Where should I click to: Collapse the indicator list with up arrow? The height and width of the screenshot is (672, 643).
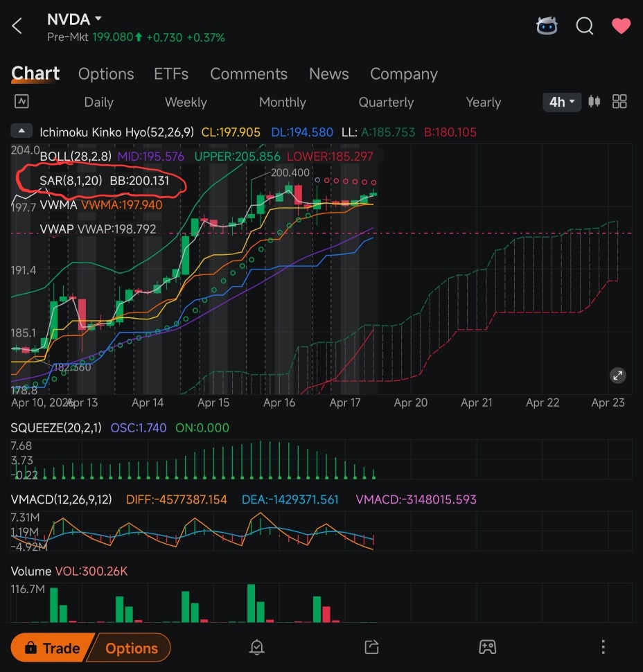pyautogui.click(x=21, y=131)
